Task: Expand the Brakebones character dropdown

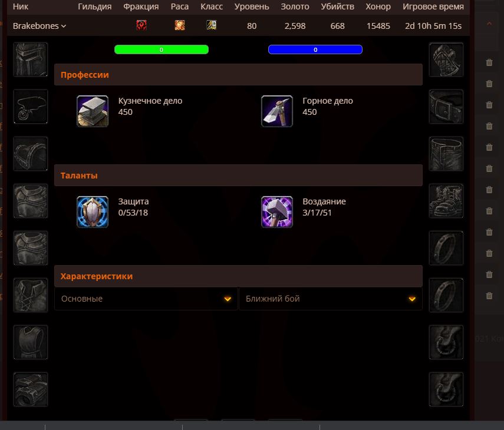Action: click(x=39, y=26)
